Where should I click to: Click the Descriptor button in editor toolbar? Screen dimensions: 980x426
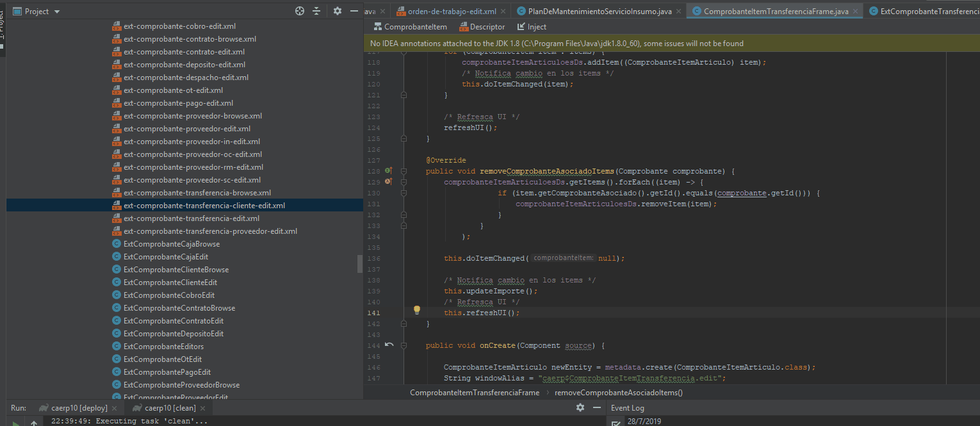(x=482, y=27)
